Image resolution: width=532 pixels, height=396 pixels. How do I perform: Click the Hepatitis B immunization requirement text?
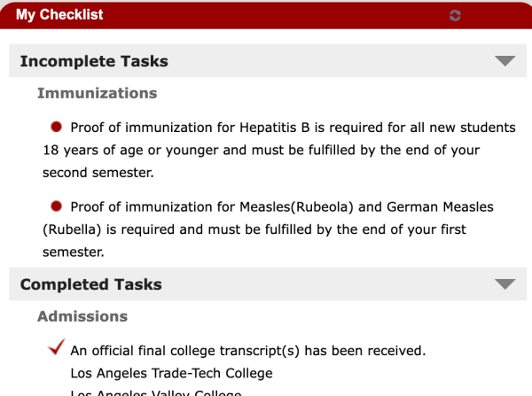[279, 150]
